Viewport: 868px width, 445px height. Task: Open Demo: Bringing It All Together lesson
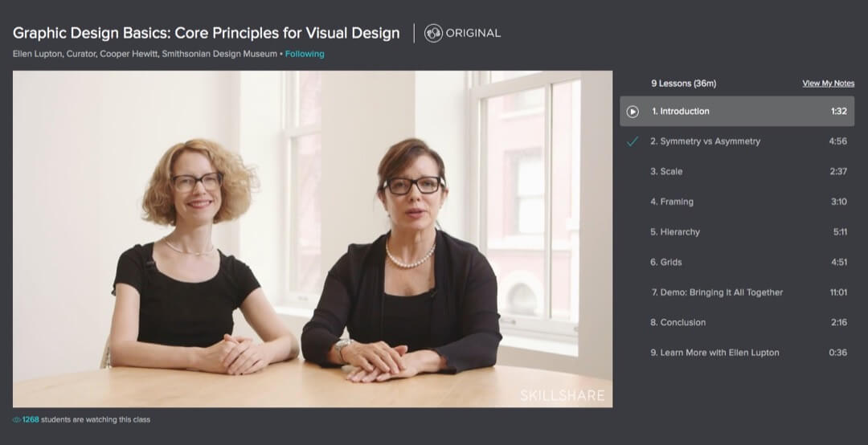[x=717, y=292]
